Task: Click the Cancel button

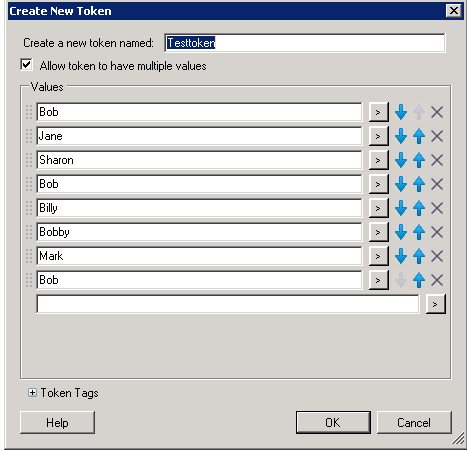Action: [414, 422]
